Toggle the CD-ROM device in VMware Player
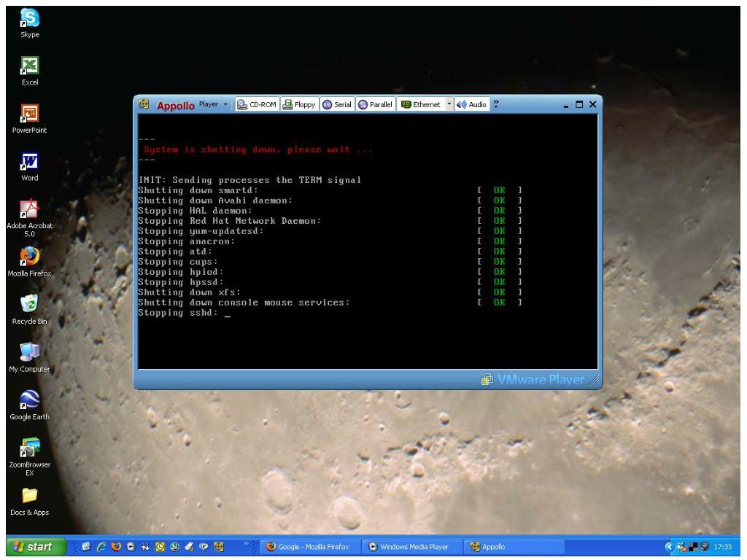The height and width of the screenshot is (560, 747). (x=257, y=105)
